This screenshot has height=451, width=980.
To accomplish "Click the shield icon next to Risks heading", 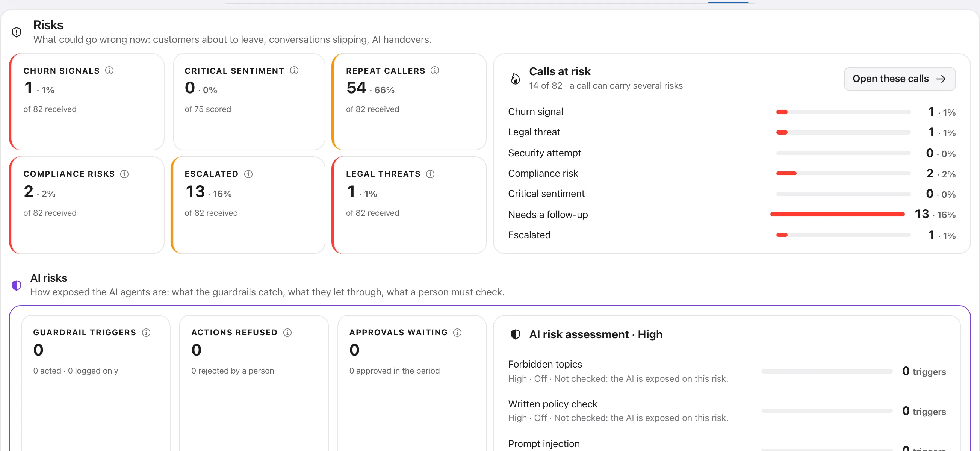I will tap(17, 32).
